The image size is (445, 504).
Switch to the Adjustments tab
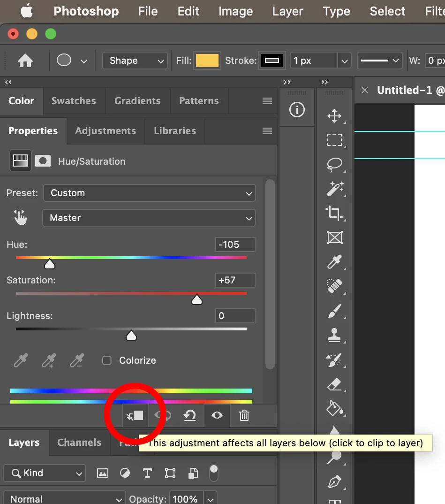(x=106, y=131)
